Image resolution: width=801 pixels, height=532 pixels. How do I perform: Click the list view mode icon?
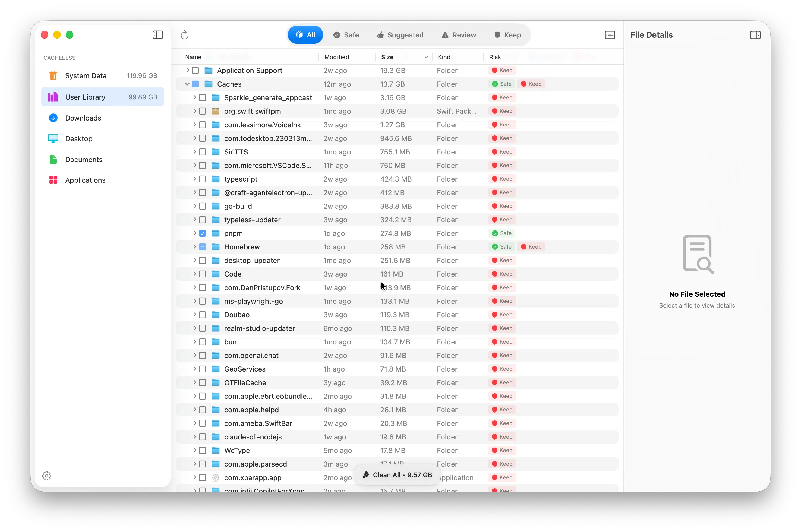point(610,35)
